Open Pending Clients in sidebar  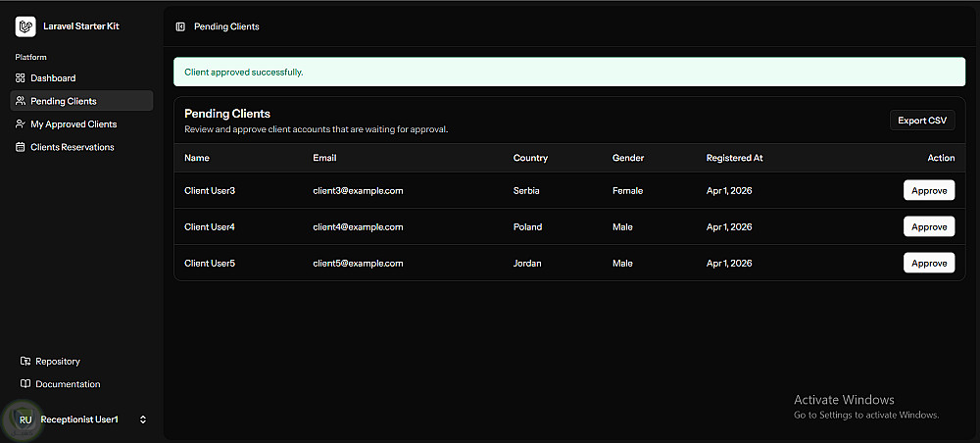(x=82, y=101)
